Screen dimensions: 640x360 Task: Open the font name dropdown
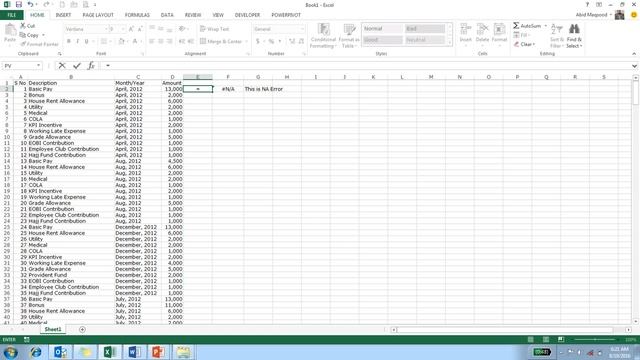(x=107, y=29)
